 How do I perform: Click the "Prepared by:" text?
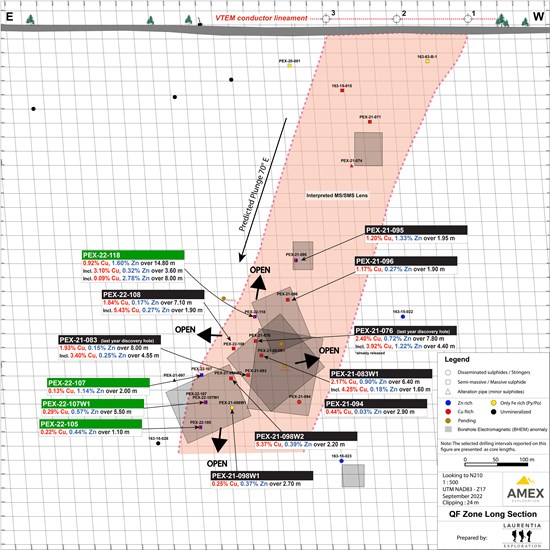(x=472, y=537)
